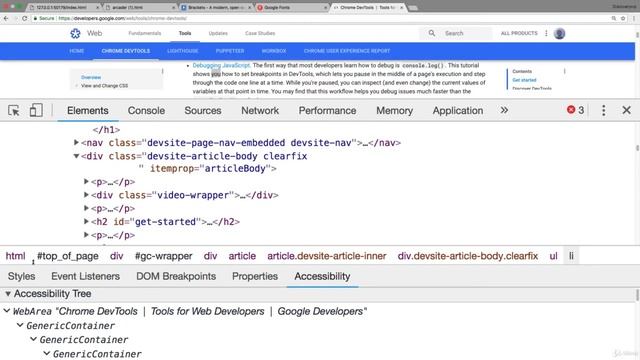Image resolution: width=640 pixels, height=360 pixels.
Task: Go to Home in blue nav bar
Action: (x=77, y=51)
